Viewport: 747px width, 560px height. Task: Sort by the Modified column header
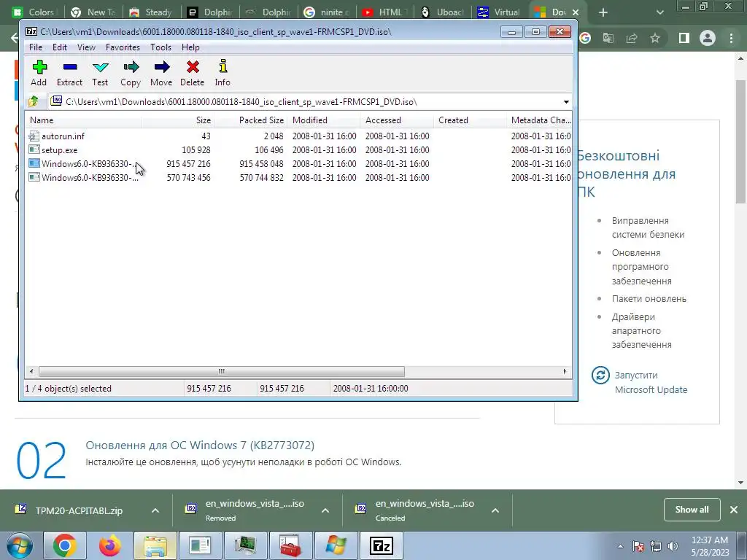coord(324,120)
